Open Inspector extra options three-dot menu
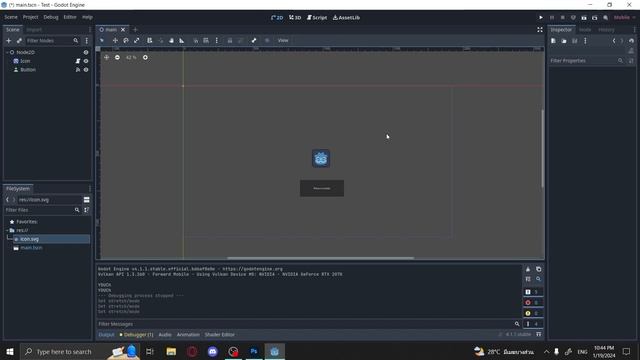Screen dimensions: 640x360 coord(585,40)
